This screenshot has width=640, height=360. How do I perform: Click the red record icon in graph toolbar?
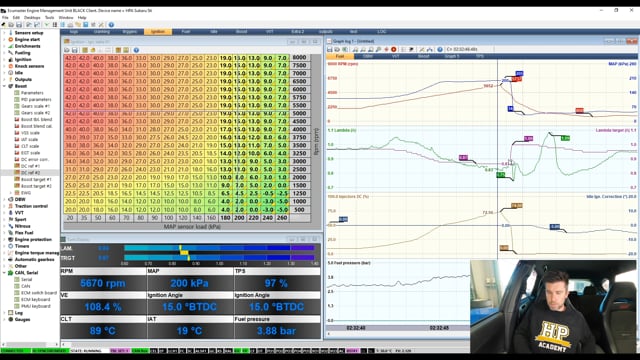(x=394, y=49)
